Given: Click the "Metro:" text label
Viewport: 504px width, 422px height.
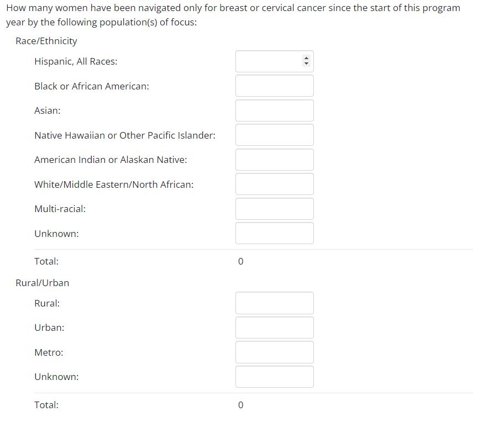Looking at the screenshot, I should 49,352.
